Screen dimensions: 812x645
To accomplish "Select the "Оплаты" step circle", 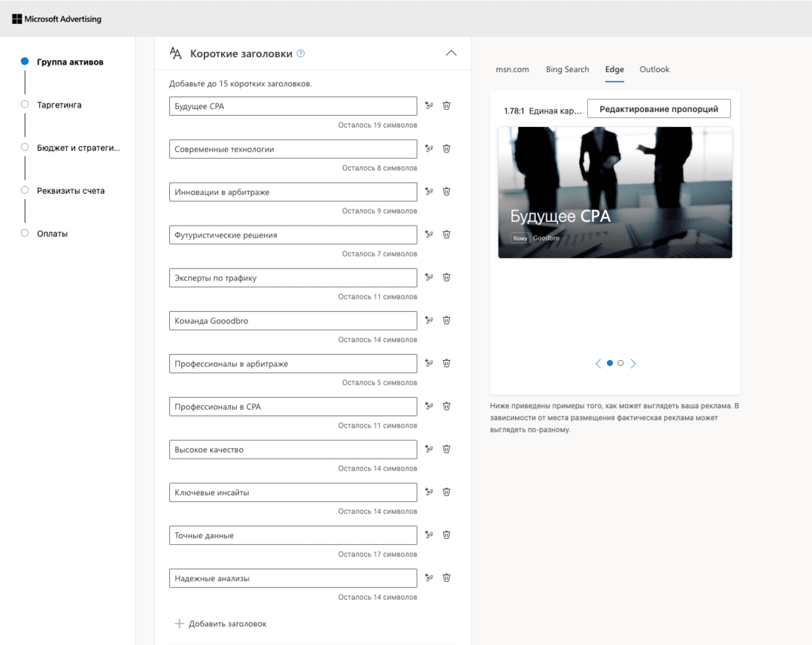I will coord(23,233).
